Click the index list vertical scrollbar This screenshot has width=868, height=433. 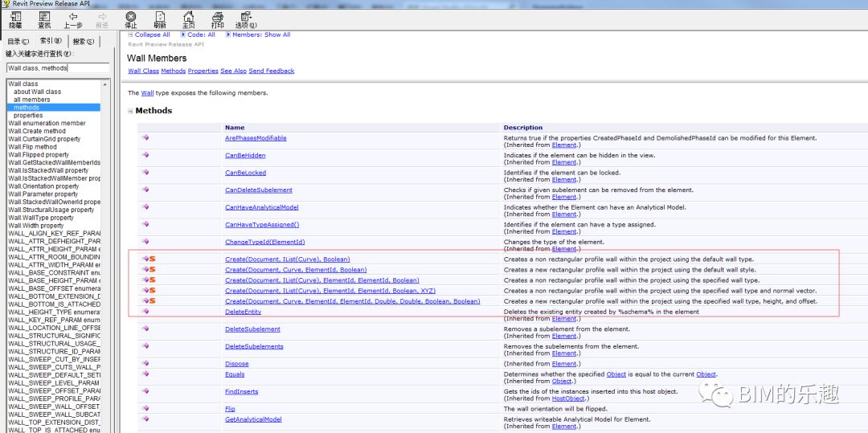coord(105,256)
